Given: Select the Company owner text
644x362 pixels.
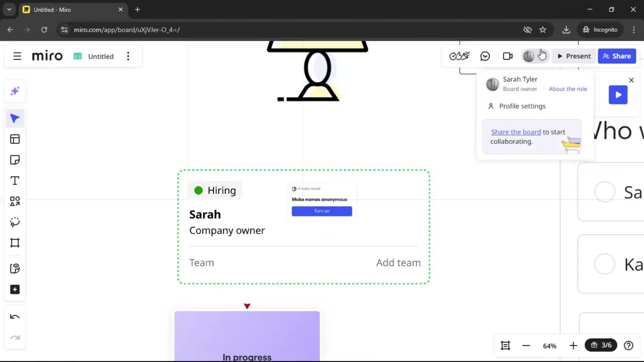Looking at the screenshot, I should point(227,231).
